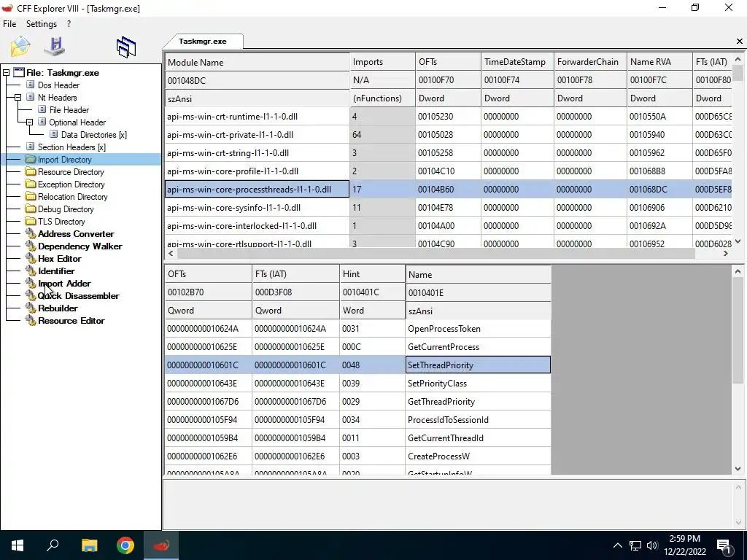Open the Settings menu
This screenshot has height=560, width=747.
click(42, 24)
